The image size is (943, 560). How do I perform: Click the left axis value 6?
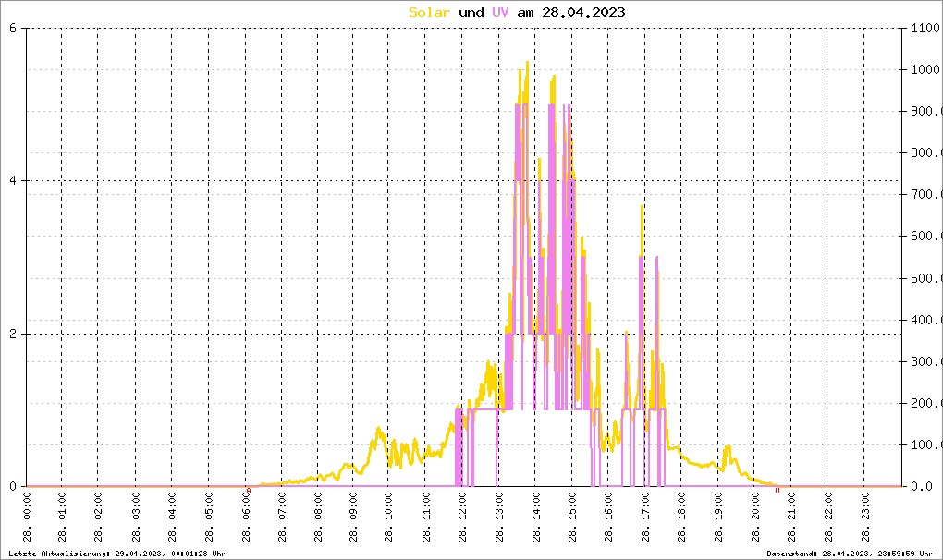pyautogui.click(x=13, y=28)
